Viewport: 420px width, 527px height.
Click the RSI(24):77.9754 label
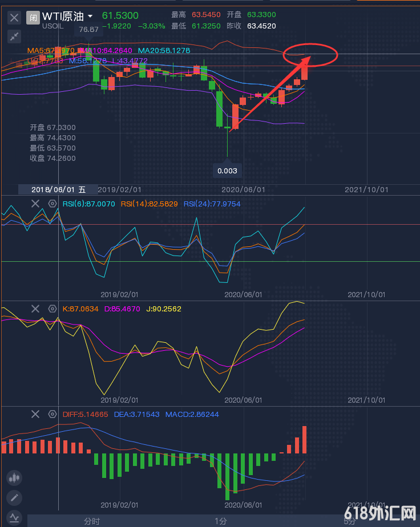(212, 204)
